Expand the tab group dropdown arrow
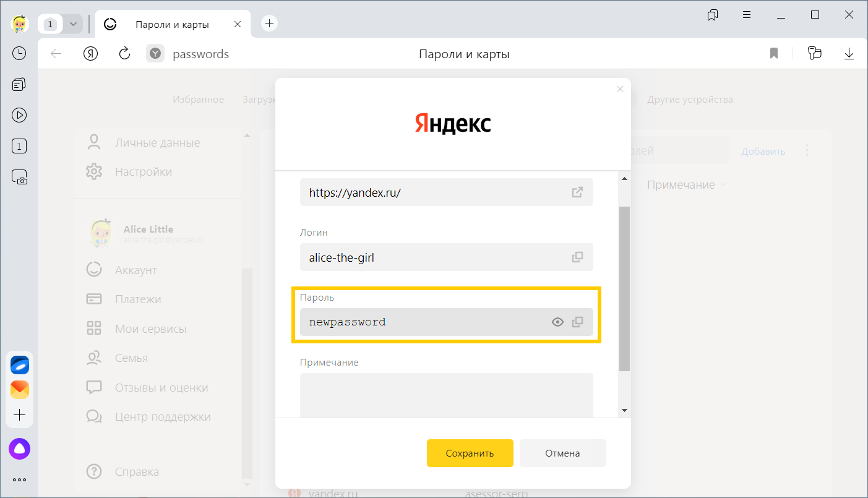The image size is (868, 498). 74,24
